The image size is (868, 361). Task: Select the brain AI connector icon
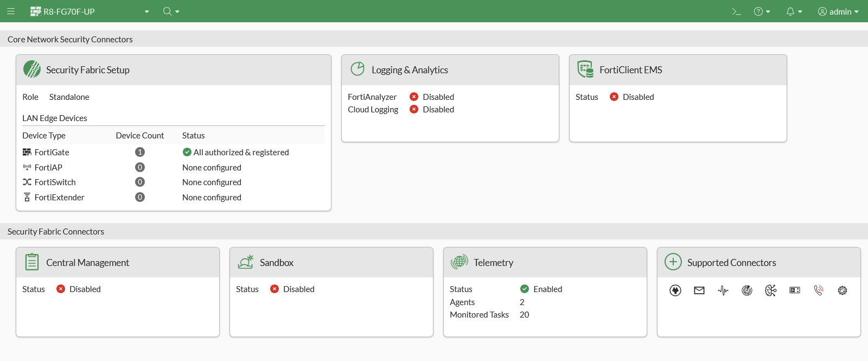tap(771, 290)
